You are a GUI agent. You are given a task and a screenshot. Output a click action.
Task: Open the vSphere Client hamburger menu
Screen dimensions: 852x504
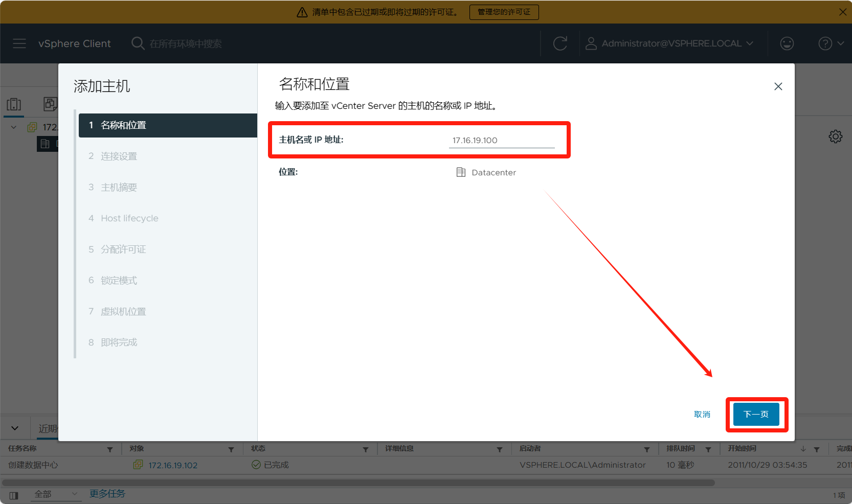[19, 43]
